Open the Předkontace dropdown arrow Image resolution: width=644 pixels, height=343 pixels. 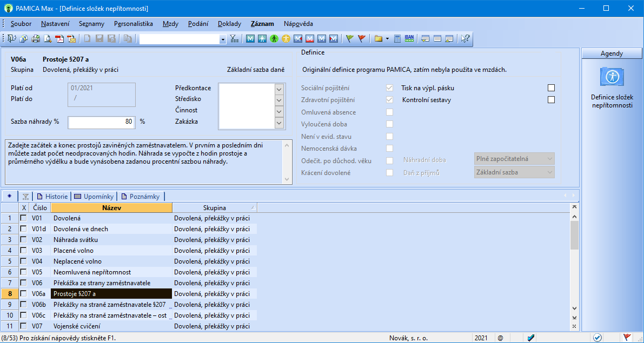point(280,89)
